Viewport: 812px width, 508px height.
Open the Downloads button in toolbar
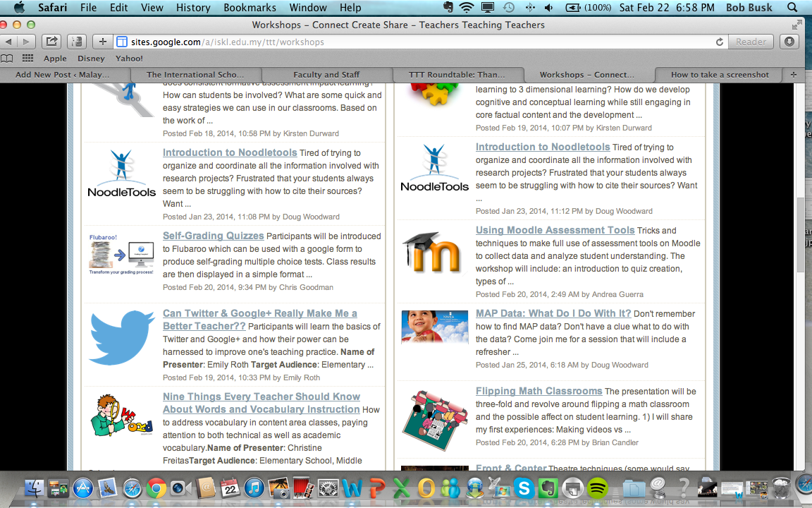(x=789, y=42)
